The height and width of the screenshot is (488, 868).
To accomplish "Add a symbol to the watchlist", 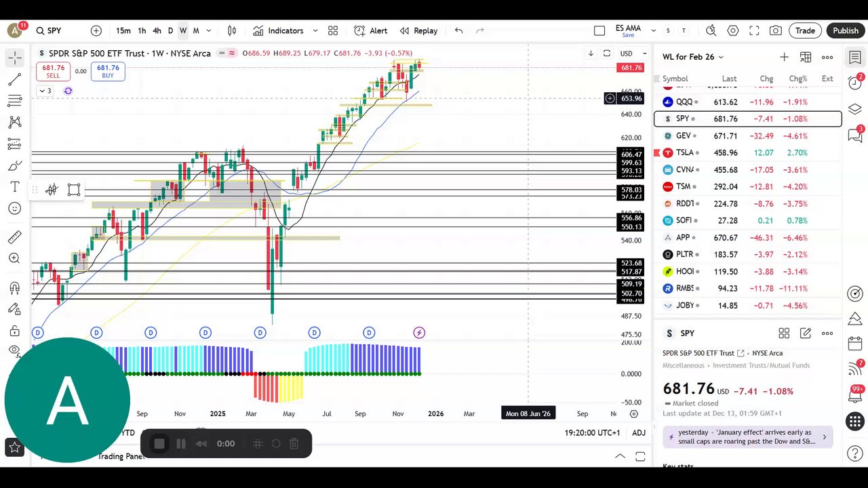I will click(784, 57).
